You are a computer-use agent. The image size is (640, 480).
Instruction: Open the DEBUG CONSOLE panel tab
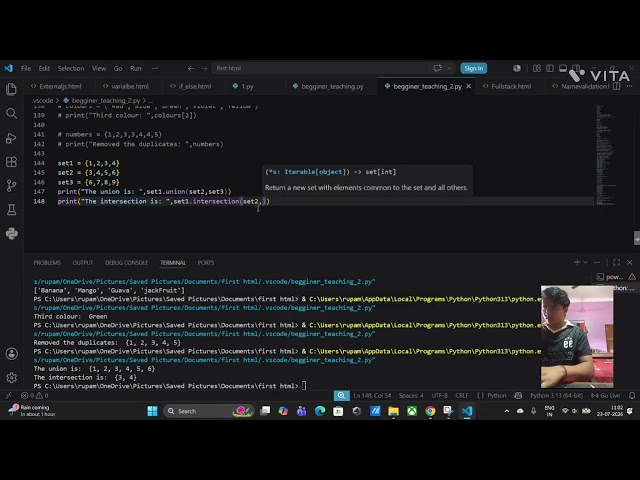click(x=127, y=262)
